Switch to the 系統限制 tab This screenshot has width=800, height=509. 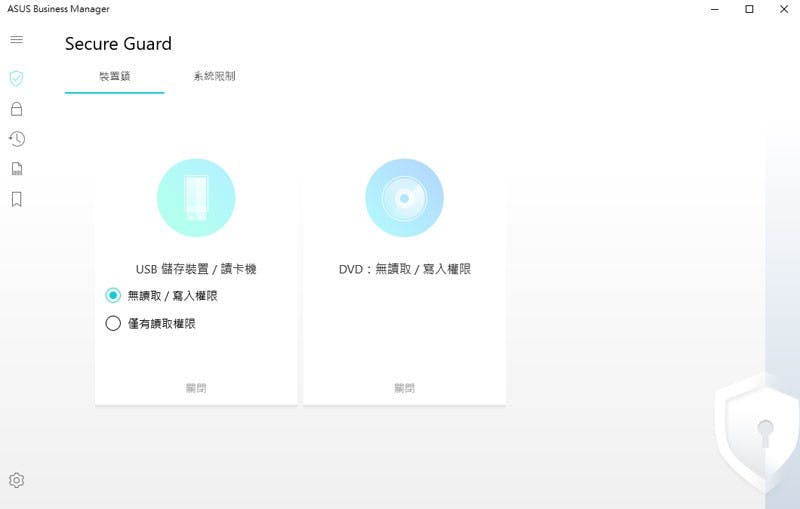click(x=214, y=77)
